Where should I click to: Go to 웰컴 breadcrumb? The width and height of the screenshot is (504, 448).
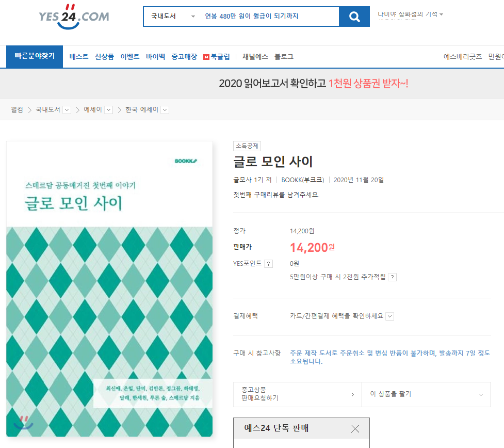coord(17,109)
